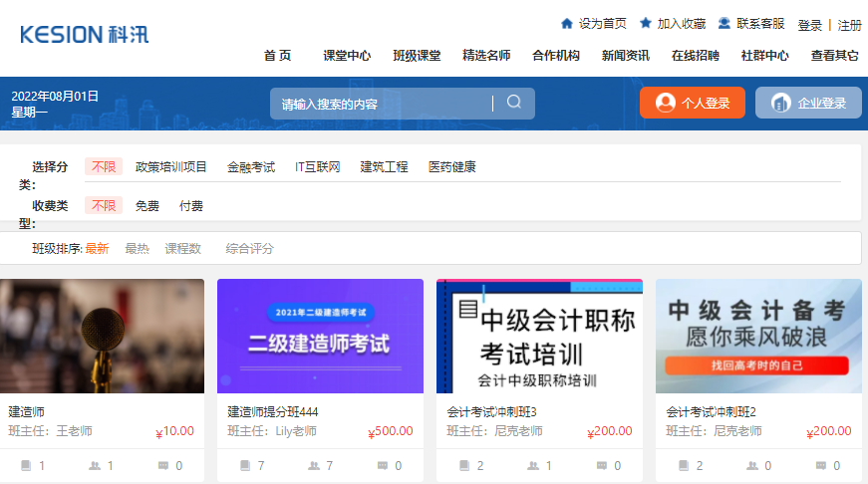Click the ¥500.00 price text
868x484 pixels.
(x=391, y=431)
